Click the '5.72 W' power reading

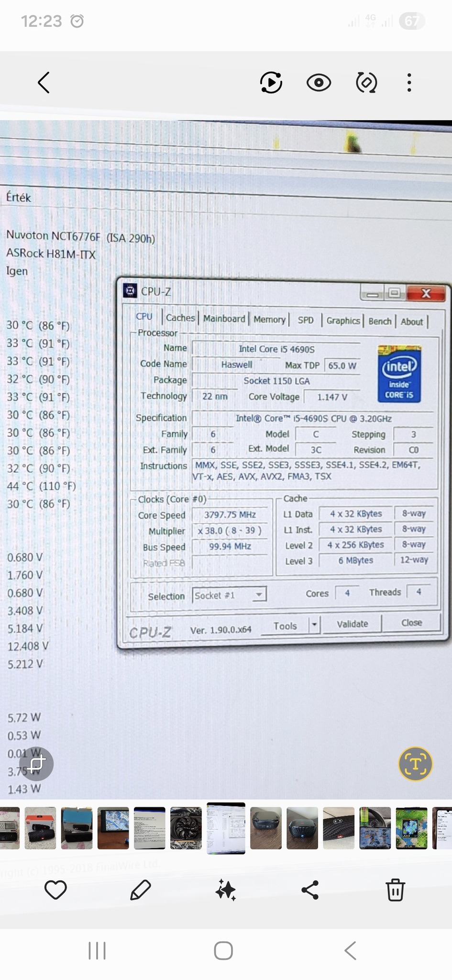[x=24, y=717]
